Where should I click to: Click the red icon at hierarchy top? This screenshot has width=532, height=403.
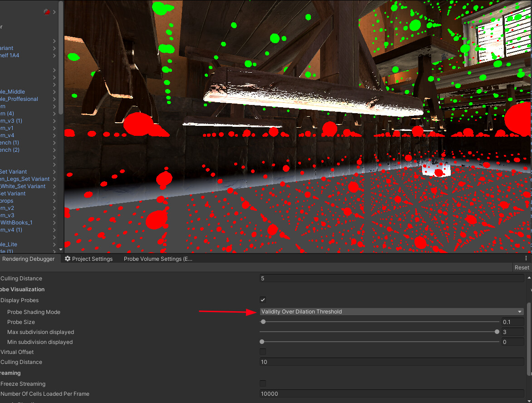tap(46, 12)
